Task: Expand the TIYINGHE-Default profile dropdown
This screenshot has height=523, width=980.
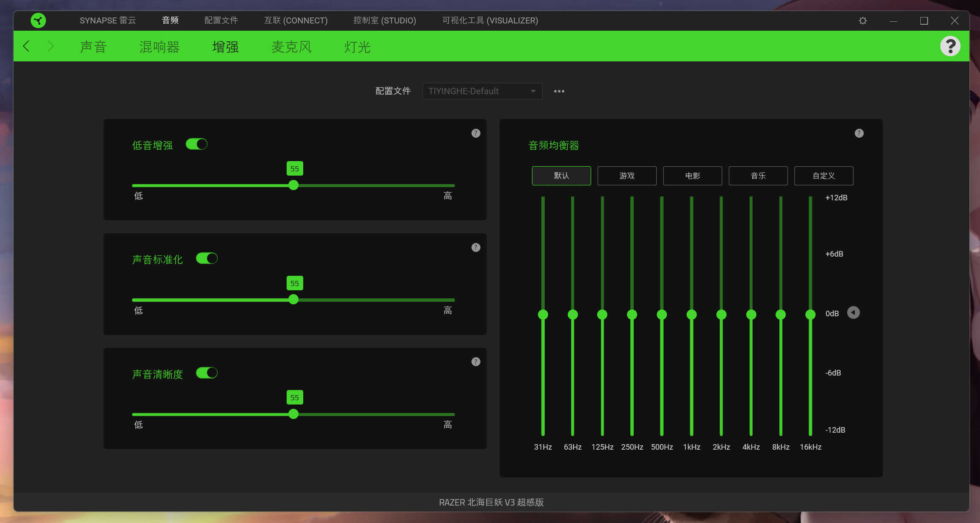Action: tap(482, 91)
